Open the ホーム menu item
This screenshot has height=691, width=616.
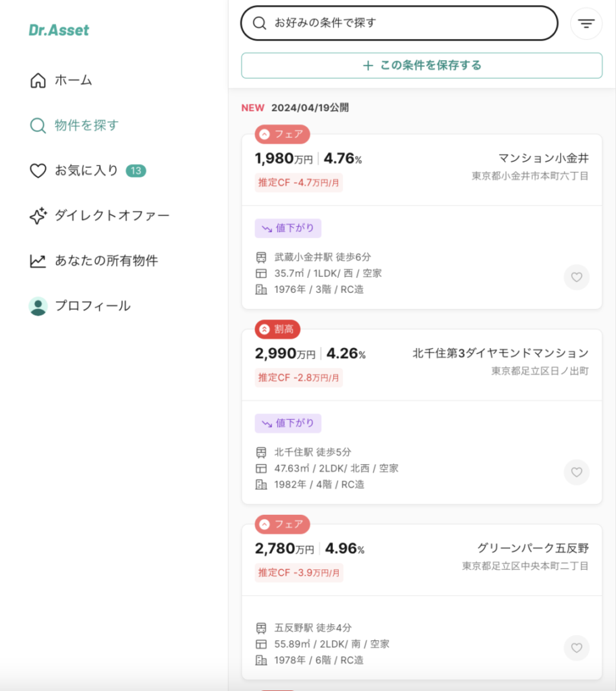click(x=73, y=80)
